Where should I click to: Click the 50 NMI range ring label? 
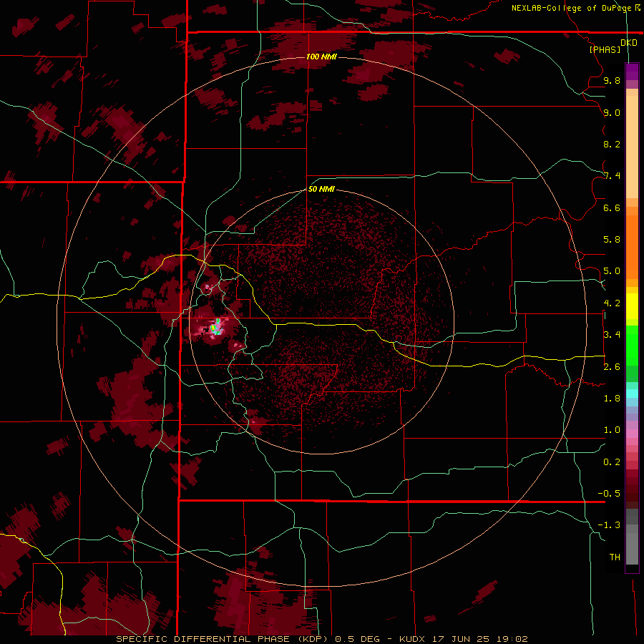(321, 189)
